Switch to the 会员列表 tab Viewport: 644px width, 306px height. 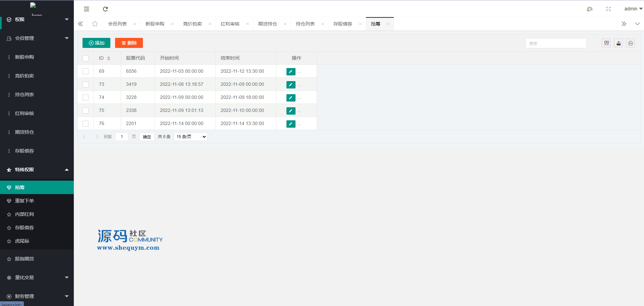[117, 24]
